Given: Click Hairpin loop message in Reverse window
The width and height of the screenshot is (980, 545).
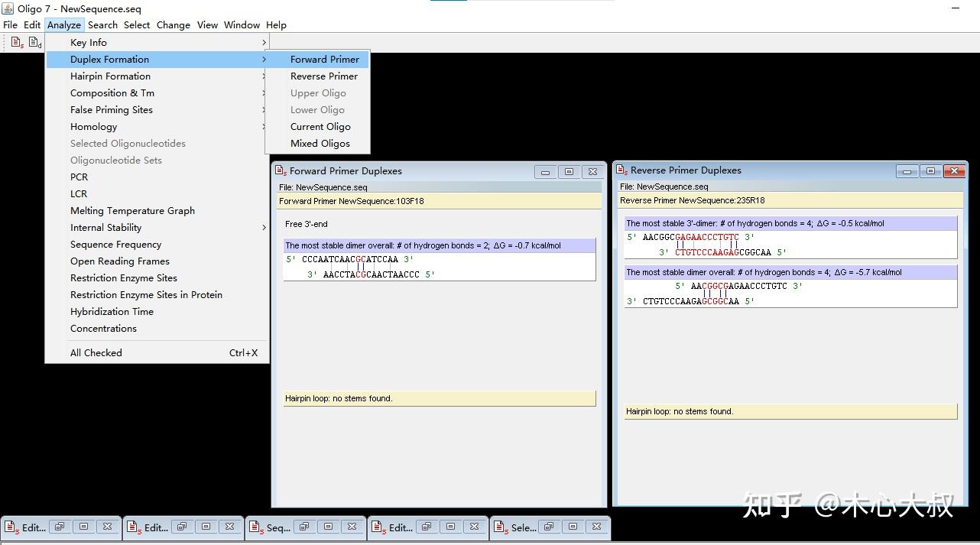Looking at the screenshot, I should pos(790,411).
